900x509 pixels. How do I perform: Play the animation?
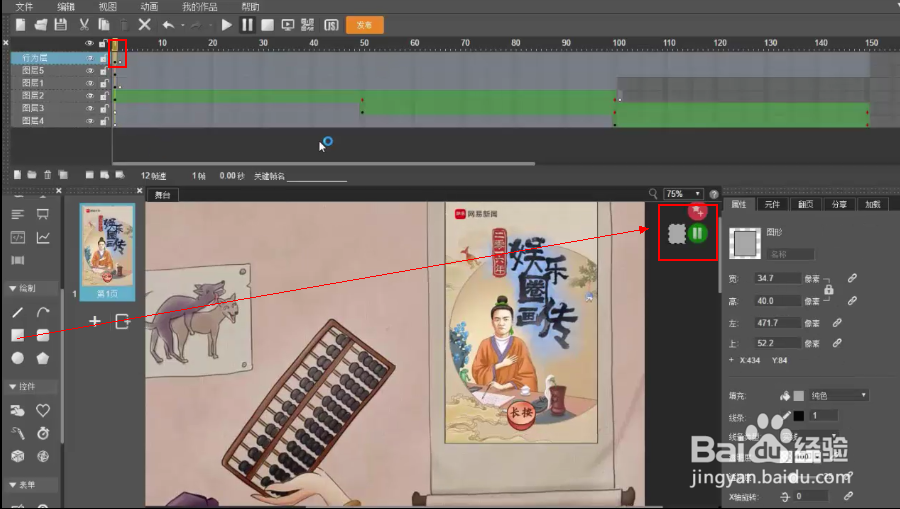(x=227, y=25)
